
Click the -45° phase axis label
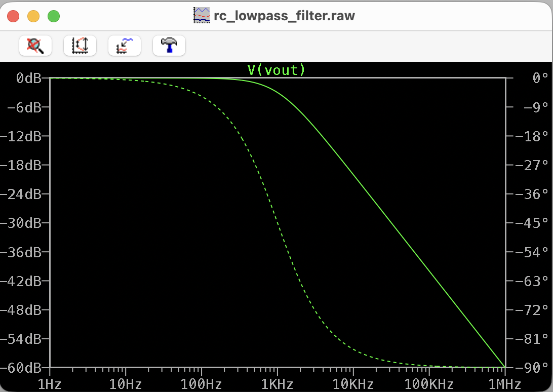click(x=532, y=223)
